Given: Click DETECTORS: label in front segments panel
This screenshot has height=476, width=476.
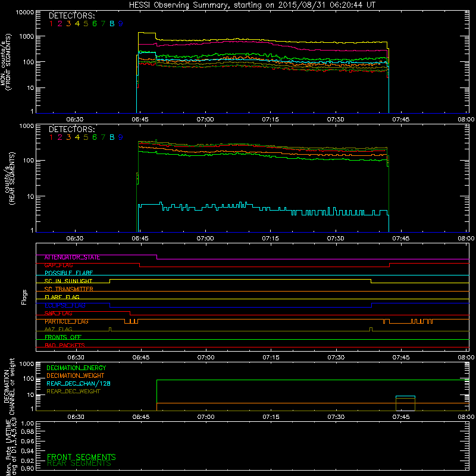Looking at the screenshot, I should (72, 15).
